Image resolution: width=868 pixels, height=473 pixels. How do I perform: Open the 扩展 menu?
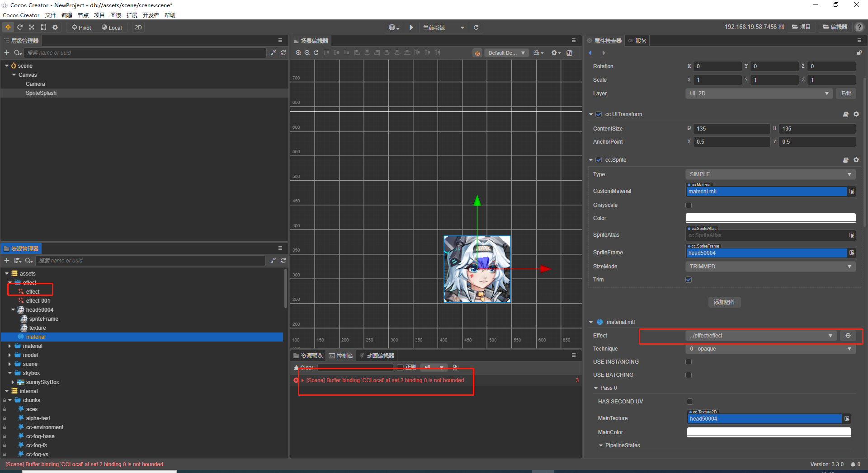coord(132,15)
